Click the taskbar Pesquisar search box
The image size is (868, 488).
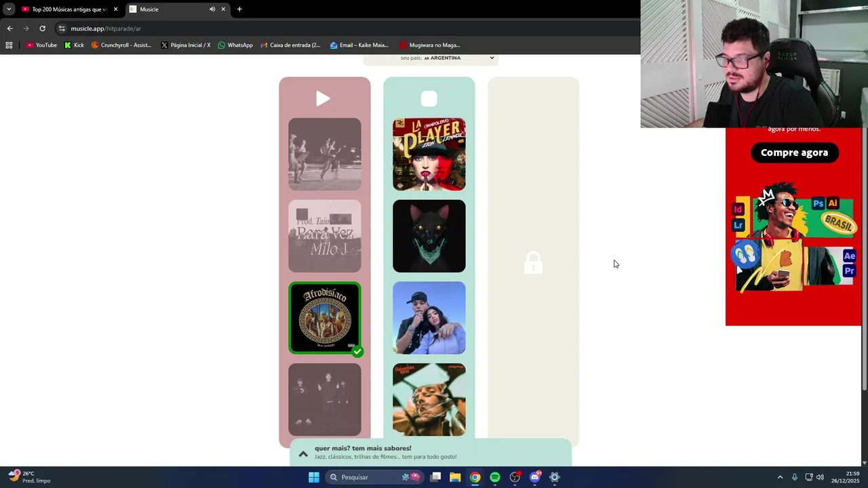click(x=374, y=477)
